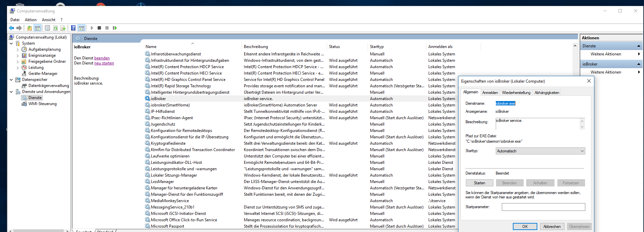Image resolution: width=644 pixels, height=232 pixels.
Task: Click the down arrow of the Beschreibung scrollbar
Action: pos(582,127)
